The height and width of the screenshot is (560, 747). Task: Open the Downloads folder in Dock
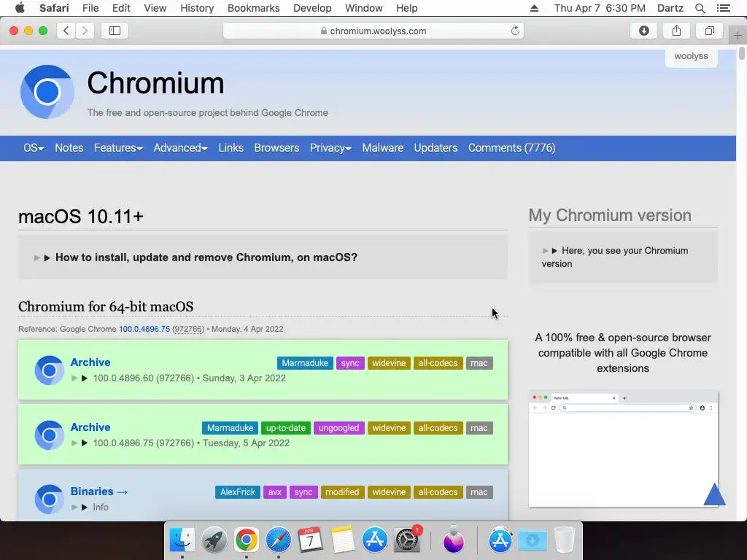click(x=532, y=540)
